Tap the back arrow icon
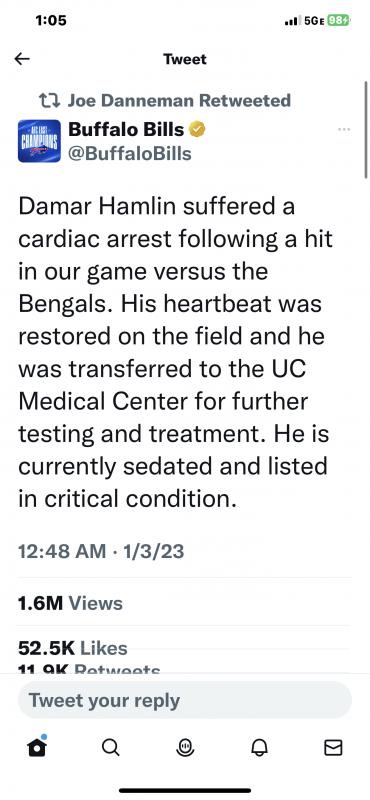Viewport: 370px width, 800px height. pos(22,59)
